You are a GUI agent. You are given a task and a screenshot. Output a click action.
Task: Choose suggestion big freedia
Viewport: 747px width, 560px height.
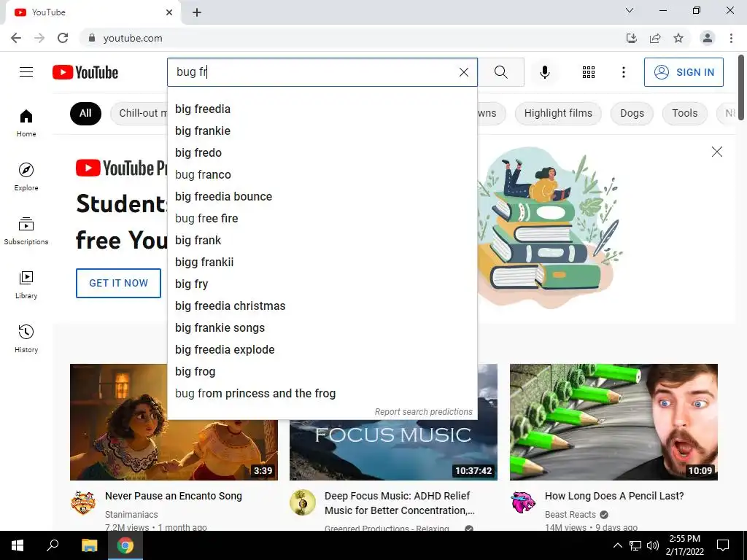pos(322,109)
